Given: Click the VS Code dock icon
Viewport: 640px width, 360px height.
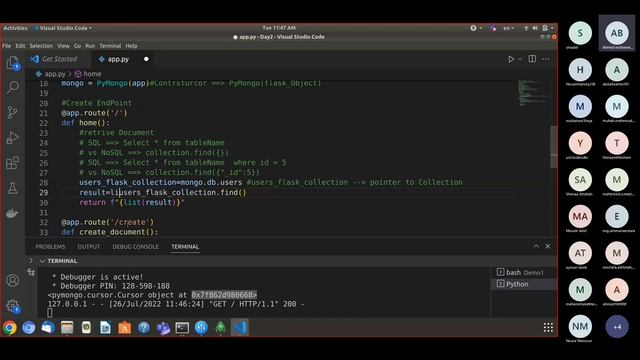Looking at the screenshot, I should [240, 328].
